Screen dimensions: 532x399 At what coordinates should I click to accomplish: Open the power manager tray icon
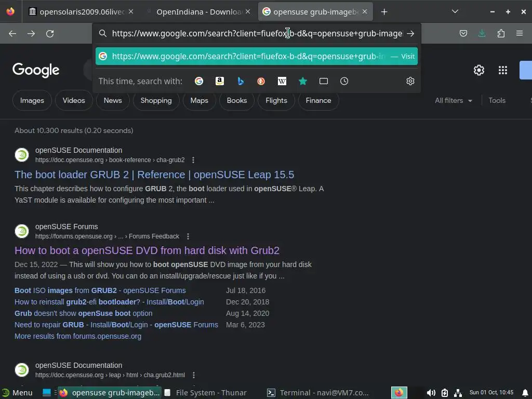[x=445, y=393]
